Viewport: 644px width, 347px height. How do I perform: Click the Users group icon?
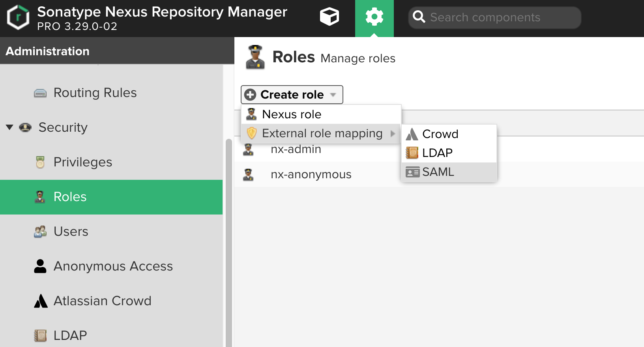tap(40, 231)
